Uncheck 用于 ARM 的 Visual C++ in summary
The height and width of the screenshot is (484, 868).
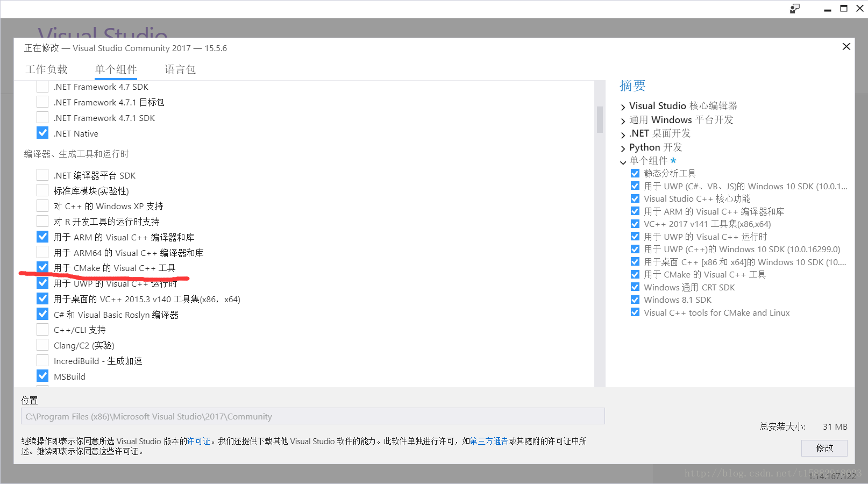[635, 211]
